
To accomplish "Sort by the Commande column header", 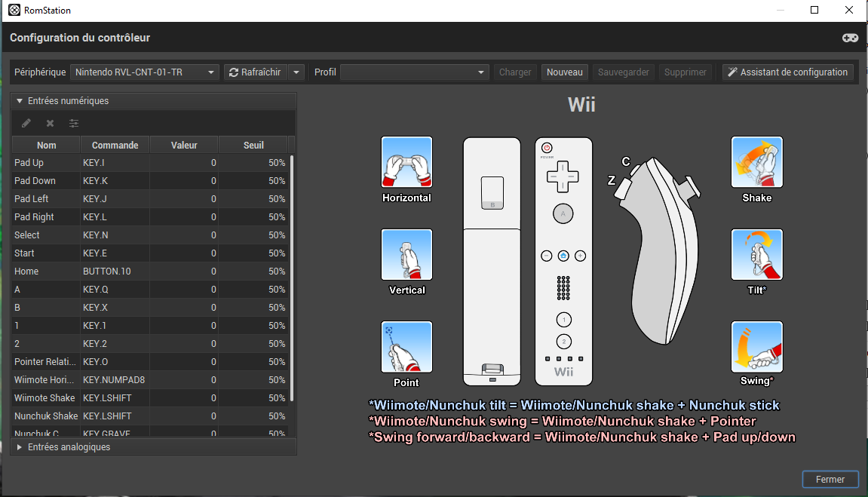I will 115,145.
